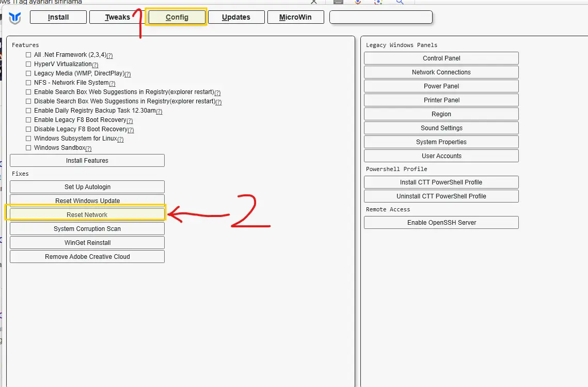588x387 pixels.
Task: Enable the Windows Sandbox checkbox
Action: point(28,148)
